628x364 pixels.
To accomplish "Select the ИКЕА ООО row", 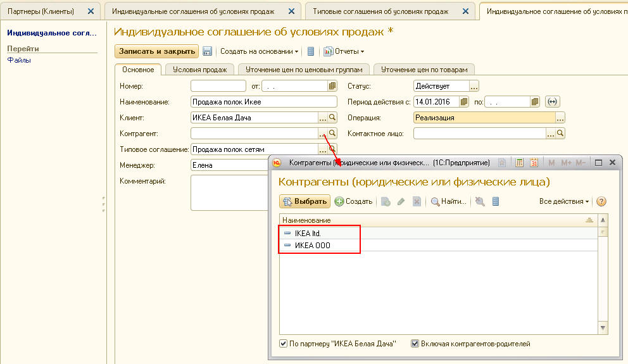I will (438, 245).
